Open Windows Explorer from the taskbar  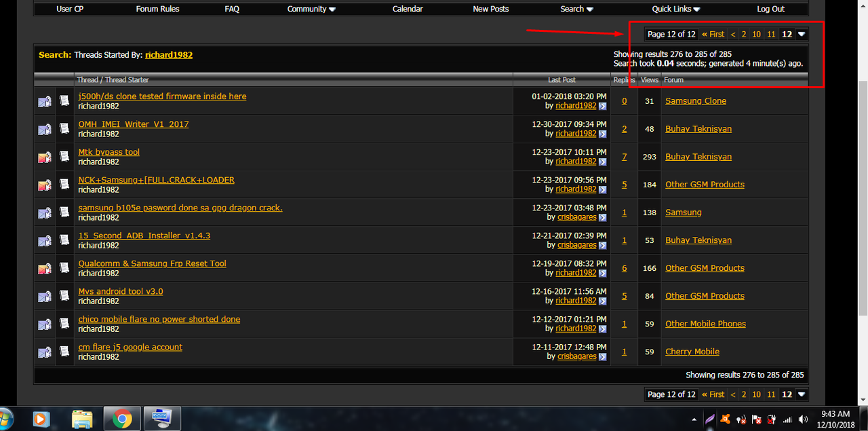point(82,419)
